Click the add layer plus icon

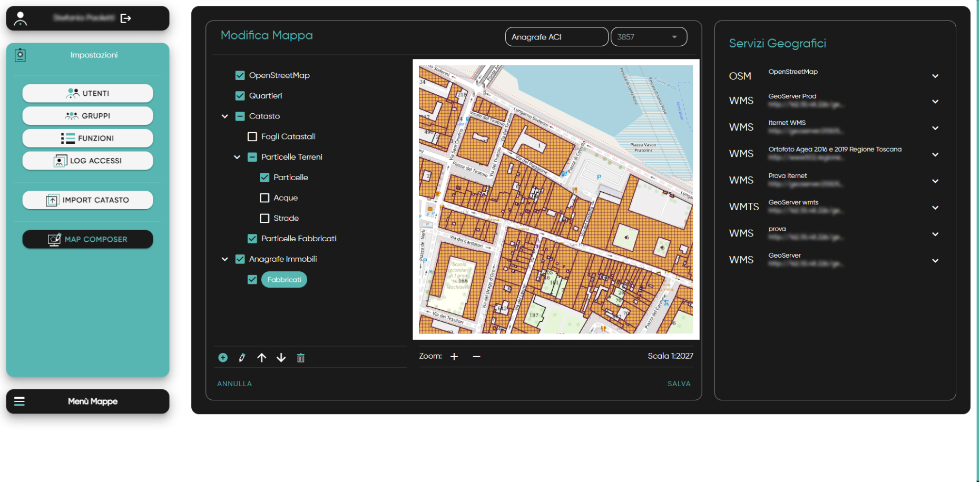(223, 358)
